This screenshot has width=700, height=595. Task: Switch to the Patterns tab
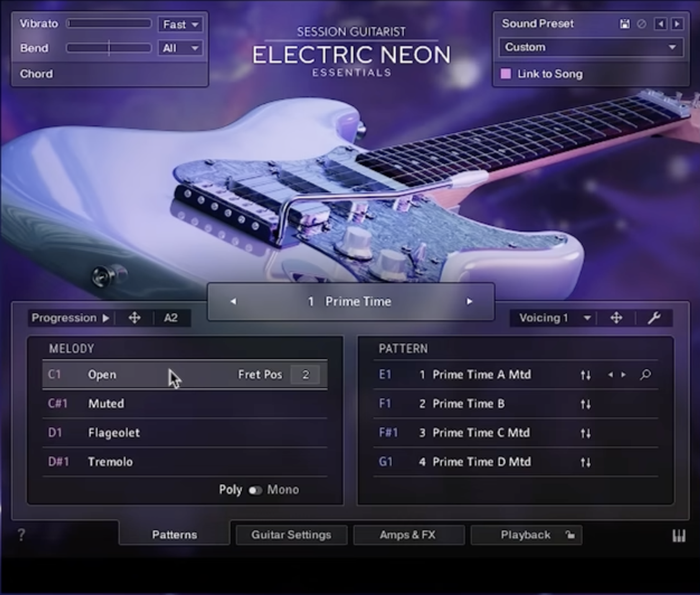click(x=174, y=535)
